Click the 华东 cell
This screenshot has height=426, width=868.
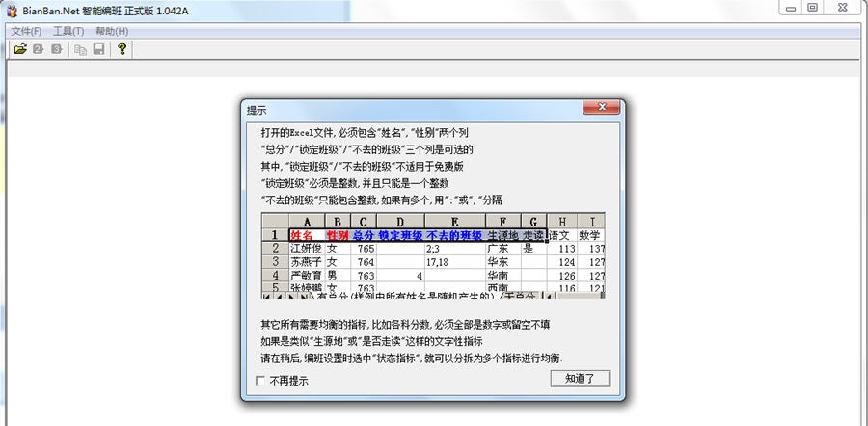click(x=503, y=262)
